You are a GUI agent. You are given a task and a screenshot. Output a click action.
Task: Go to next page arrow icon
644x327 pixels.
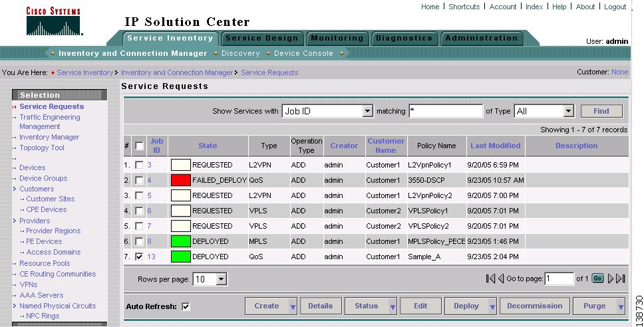pyautogui.click(x=610, y=278)
